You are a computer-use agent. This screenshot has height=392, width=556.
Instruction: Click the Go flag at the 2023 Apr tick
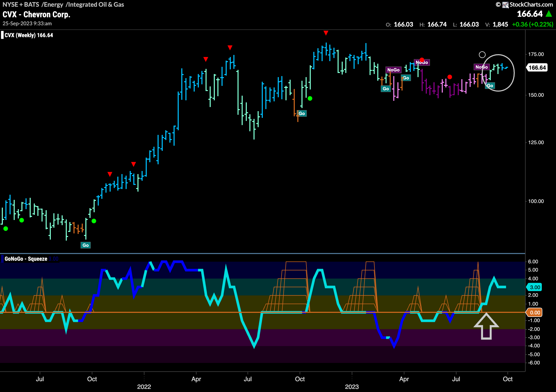point(406,78)
